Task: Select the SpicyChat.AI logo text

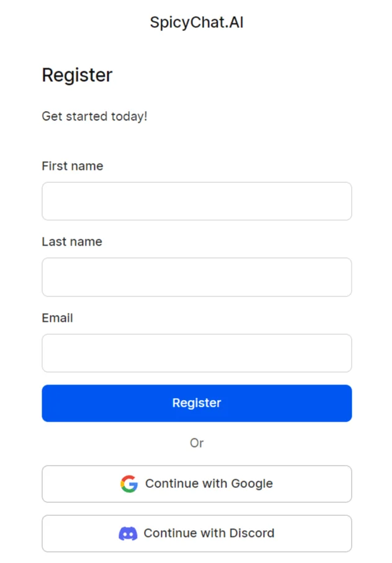Action: (196, 22)
